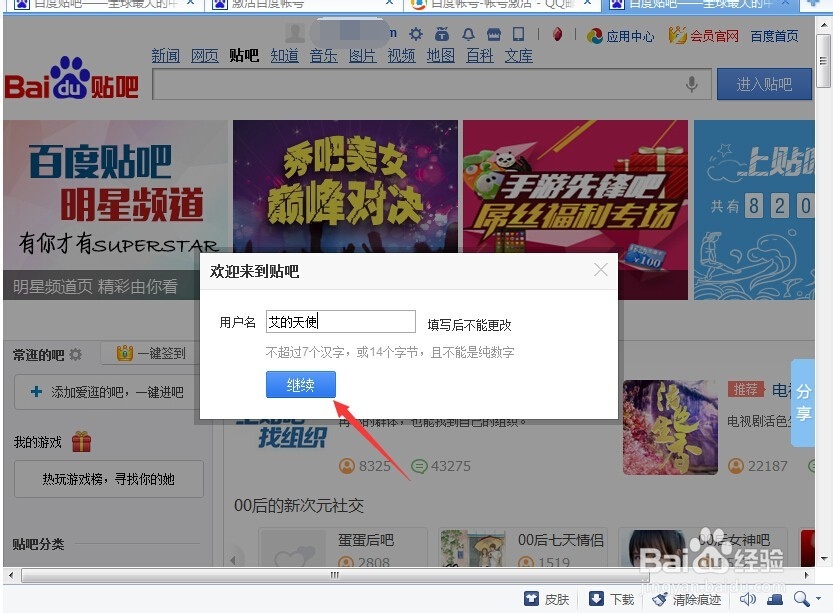Screen dimensions: 833x616
Task: Click the magnifier icon at bottom right
Action: (801, 599)
